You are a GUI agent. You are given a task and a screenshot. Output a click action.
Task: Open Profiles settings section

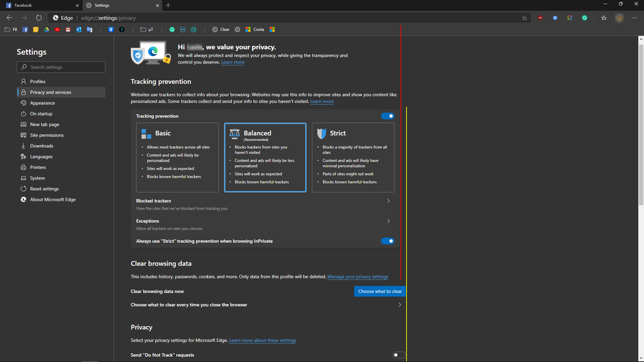coord(61,82)
